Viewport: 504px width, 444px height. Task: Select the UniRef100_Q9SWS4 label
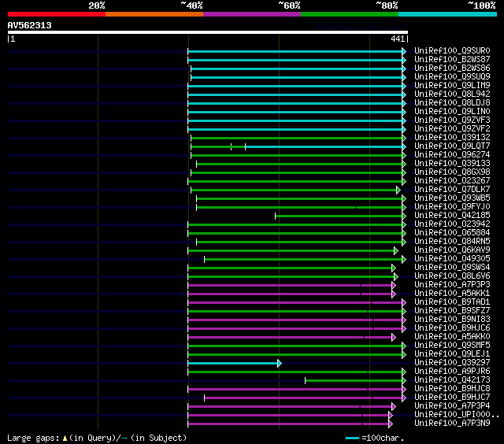pos(452,268)
